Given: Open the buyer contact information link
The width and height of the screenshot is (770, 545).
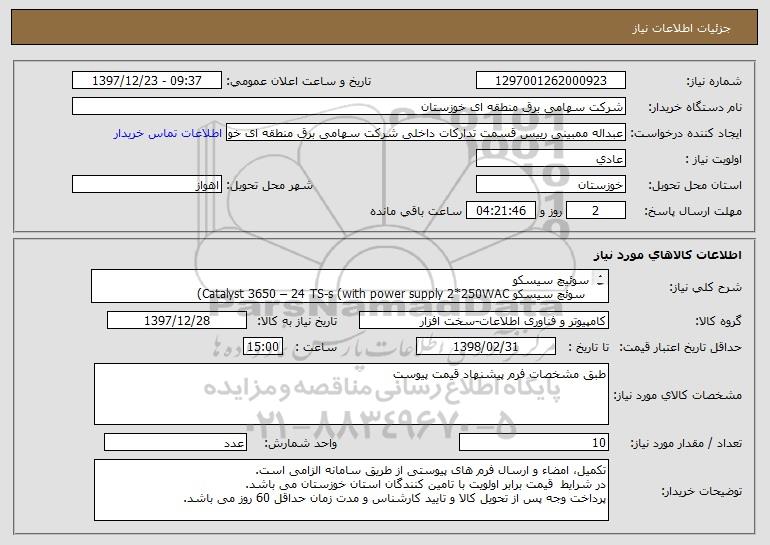Looking at the screenshot, I should [168, 133].
